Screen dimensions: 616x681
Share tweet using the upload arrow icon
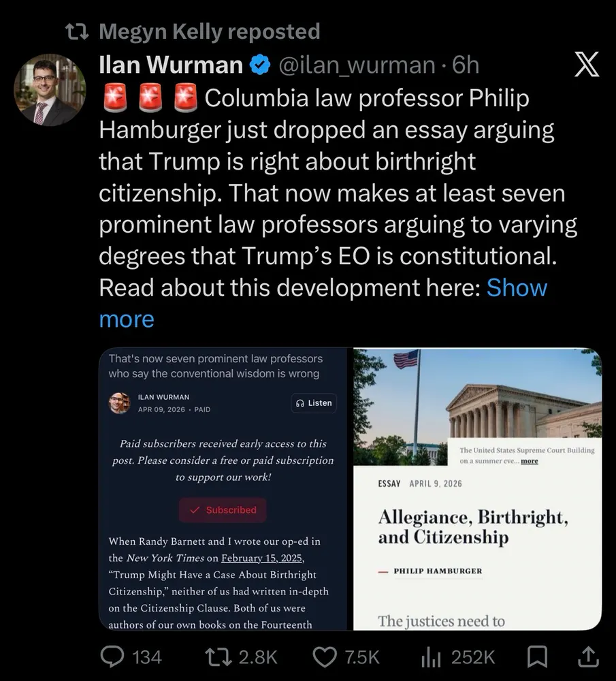(588, 656)
